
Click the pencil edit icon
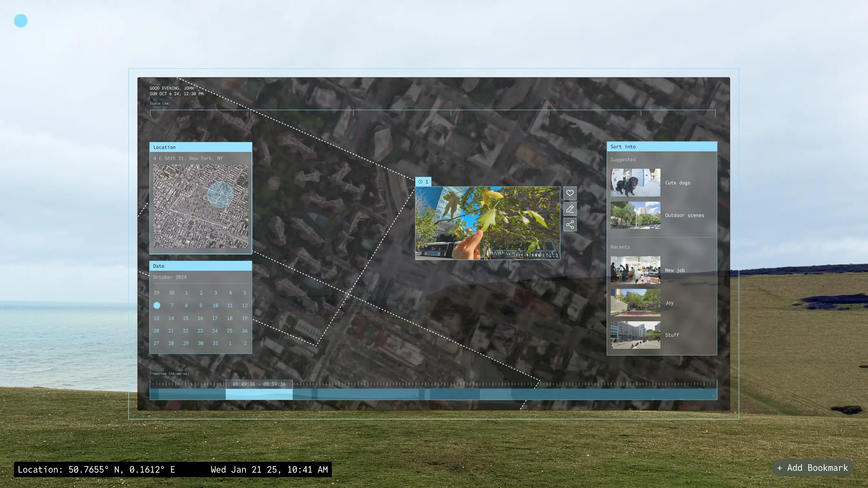[570, 209]
